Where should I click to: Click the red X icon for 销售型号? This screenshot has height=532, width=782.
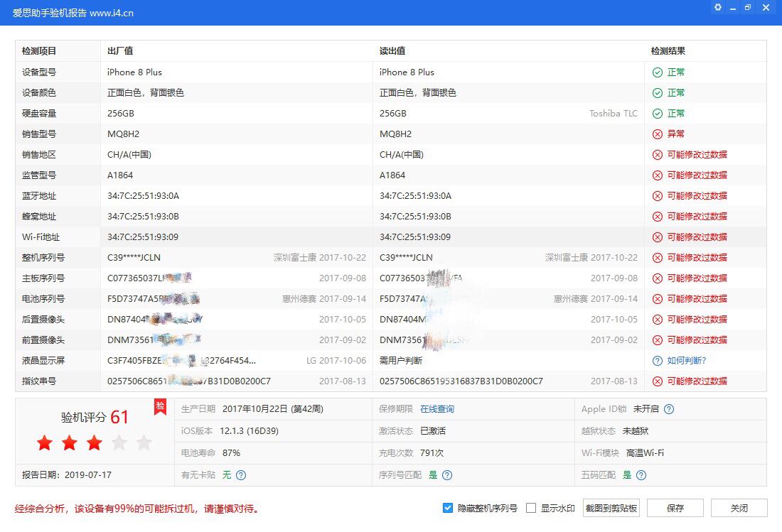658,134
